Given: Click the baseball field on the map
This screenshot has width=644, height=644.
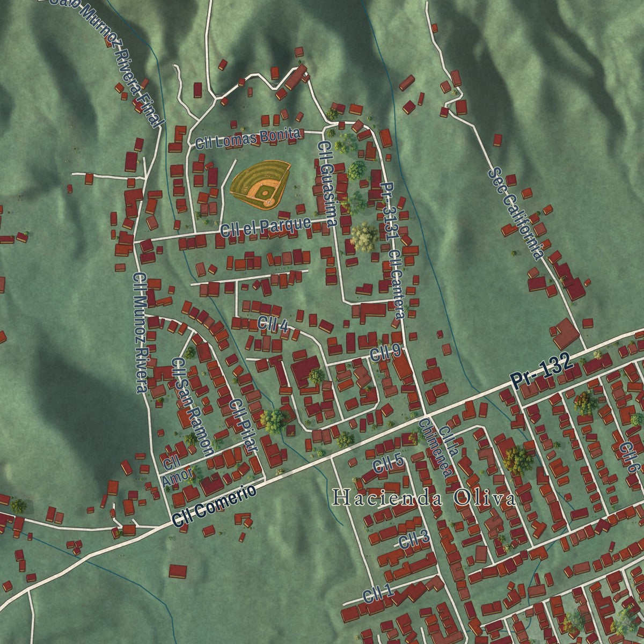Looking at the screenshot, I should pyautogui.click(x=261, y=184).
